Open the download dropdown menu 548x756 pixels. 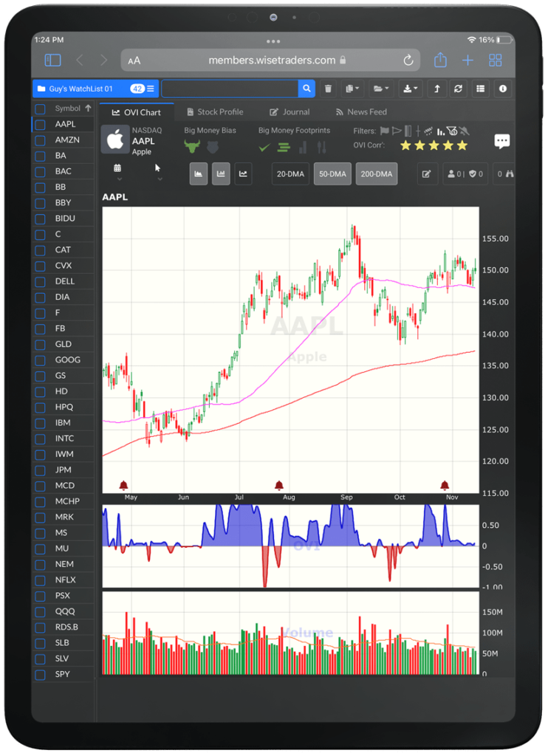(x=411, y=89)
